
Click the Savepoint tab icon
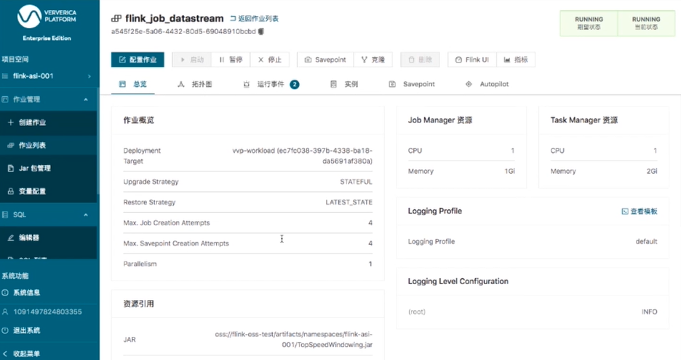tap(392, 84)
